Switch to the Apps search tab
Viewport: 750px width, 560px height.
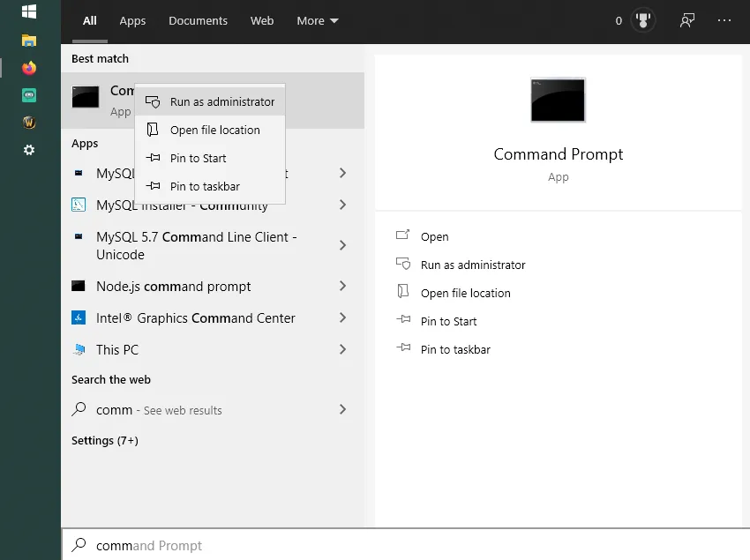(132, 20)
